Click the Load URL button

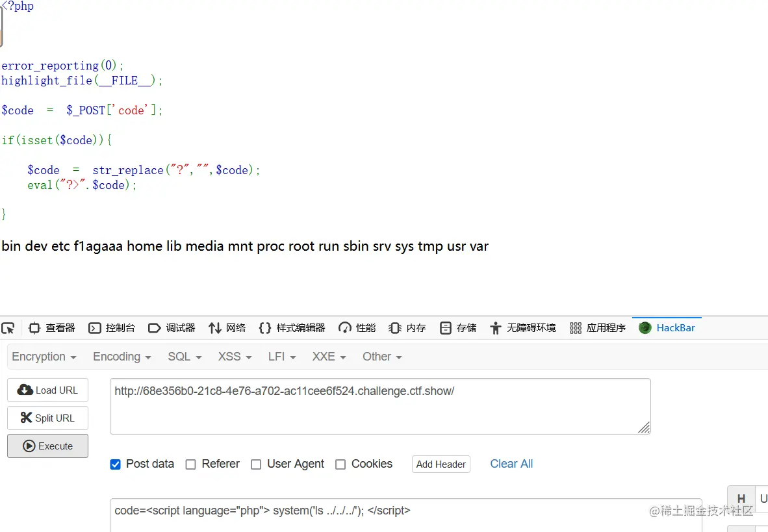(47, 390)
